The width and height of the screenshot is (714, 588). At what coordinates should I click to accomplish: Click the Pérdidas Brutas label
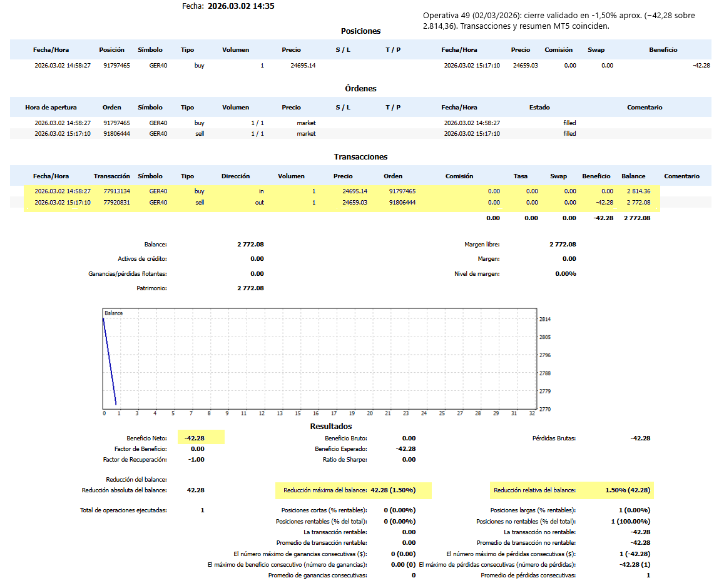553,438
